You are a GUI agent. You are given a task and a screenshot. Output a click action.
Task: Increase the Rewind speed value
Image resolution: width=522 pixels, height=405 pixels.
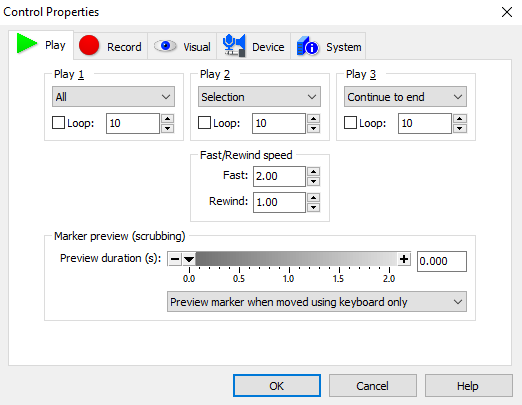click(313, 197)
